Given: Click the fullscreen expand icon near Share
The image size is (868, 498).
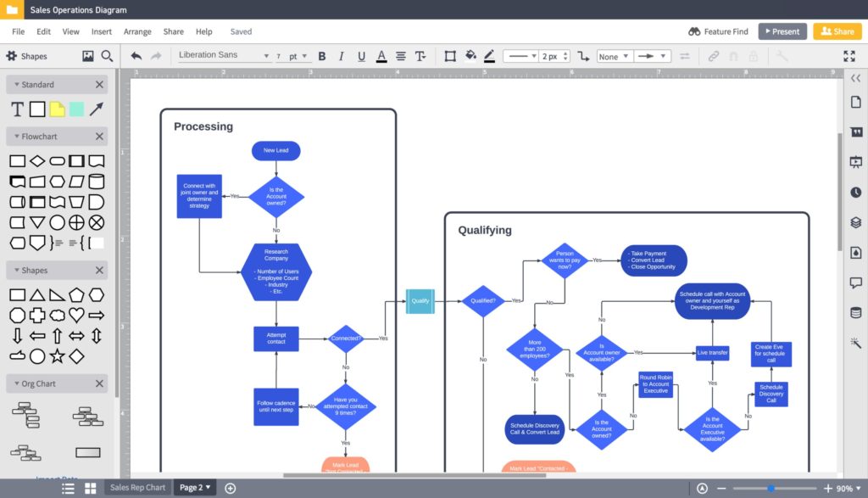Looking at the screenshot, I should point(850,56).
